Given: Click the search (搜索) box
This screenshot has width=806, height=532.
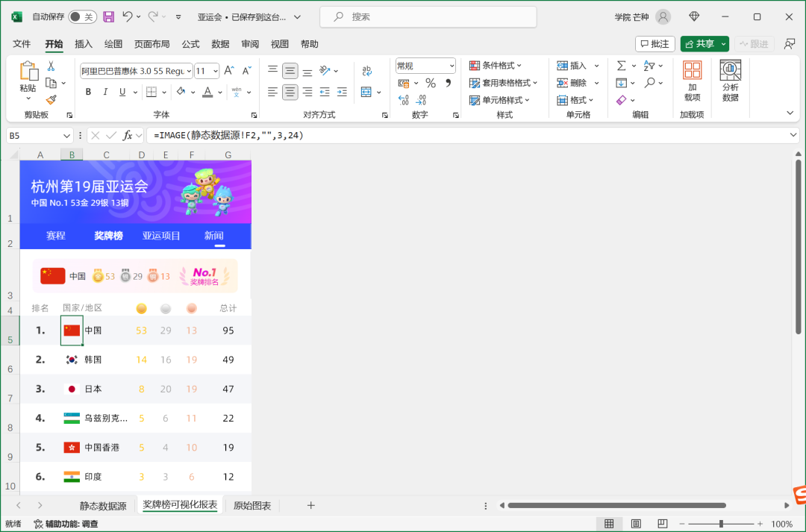Looking at the screenshot, I should click(x=428, y=16).
